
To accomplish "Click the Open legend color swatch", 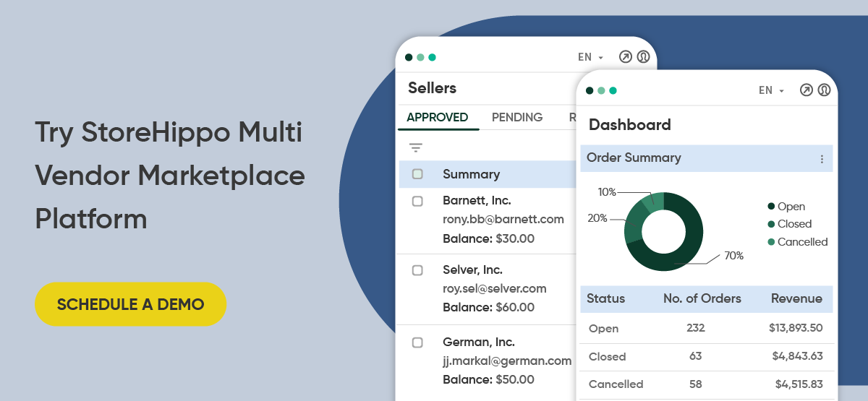I will coord(772,207).
